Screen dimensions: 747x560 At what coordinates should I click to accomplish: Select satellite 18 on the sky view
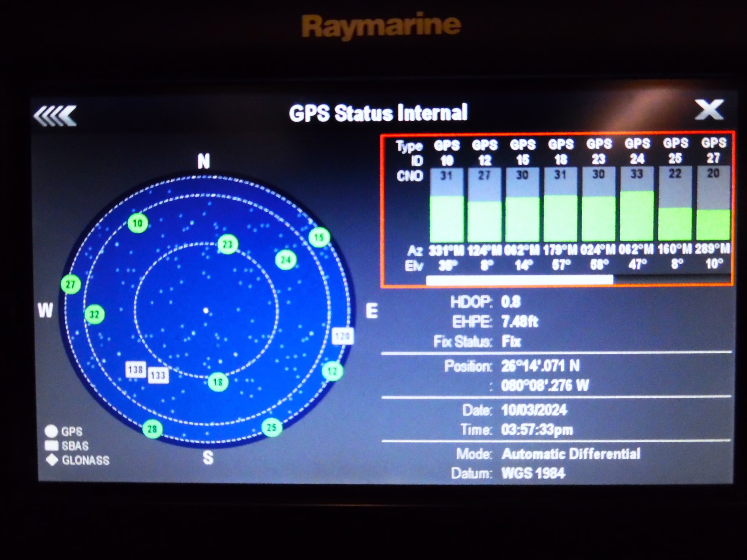click(218, 382)
